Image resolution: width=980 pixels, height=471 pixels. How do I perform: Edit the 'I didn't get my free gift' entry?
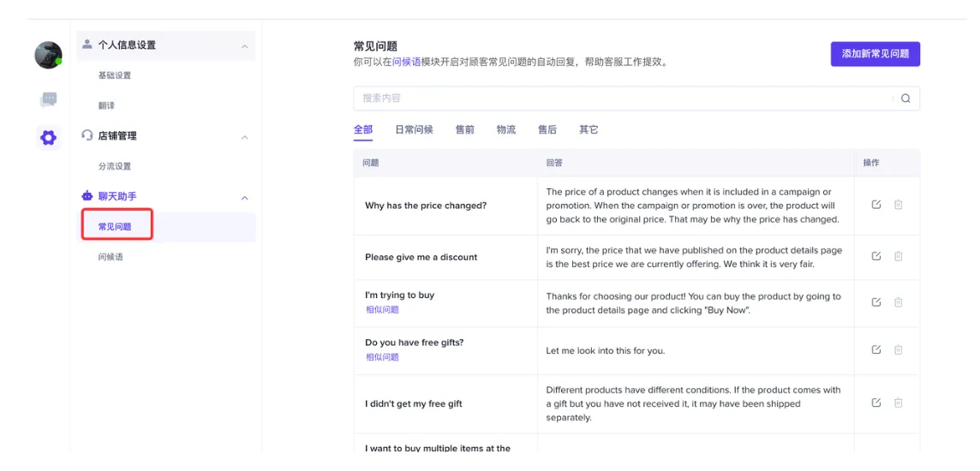876,402
